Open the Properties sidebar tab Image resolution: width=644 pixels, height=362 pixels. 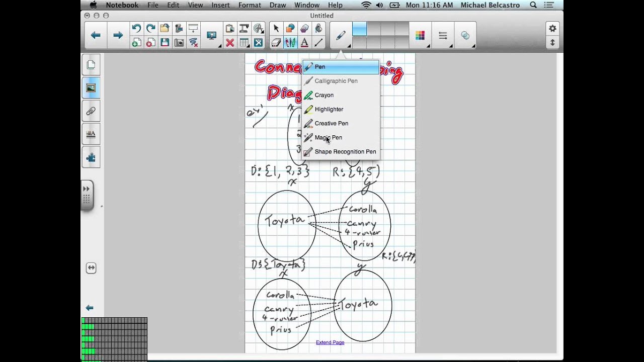(91, 134)
